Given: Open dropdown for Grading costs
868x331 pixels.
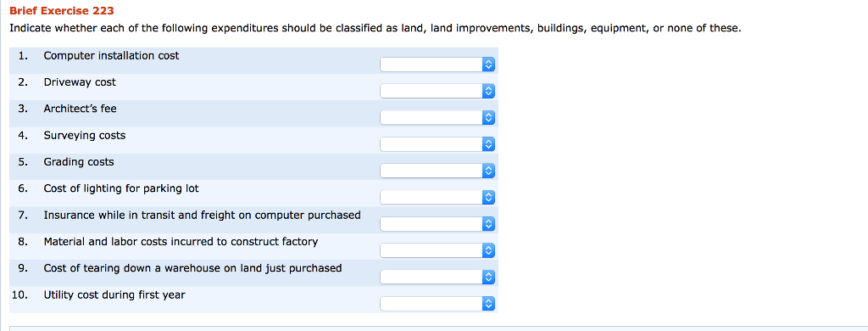Looking at the screenshot, I should 437,171.
